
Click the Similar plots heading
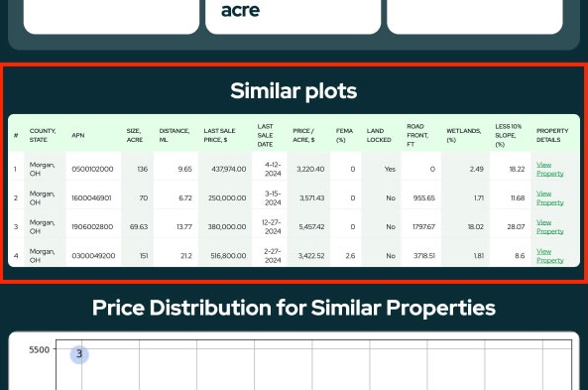coord(294,91)
